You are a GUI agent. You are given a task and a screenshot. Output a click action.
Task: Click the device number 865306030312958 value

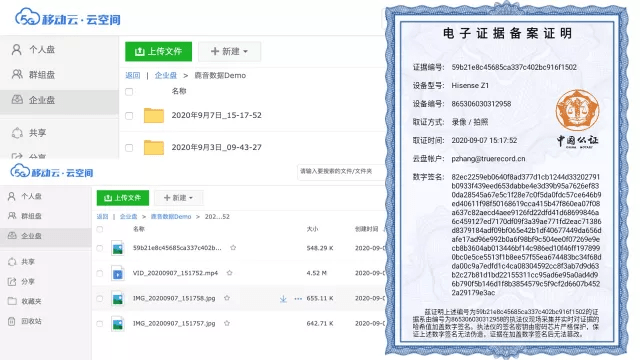tap(481, 104)
